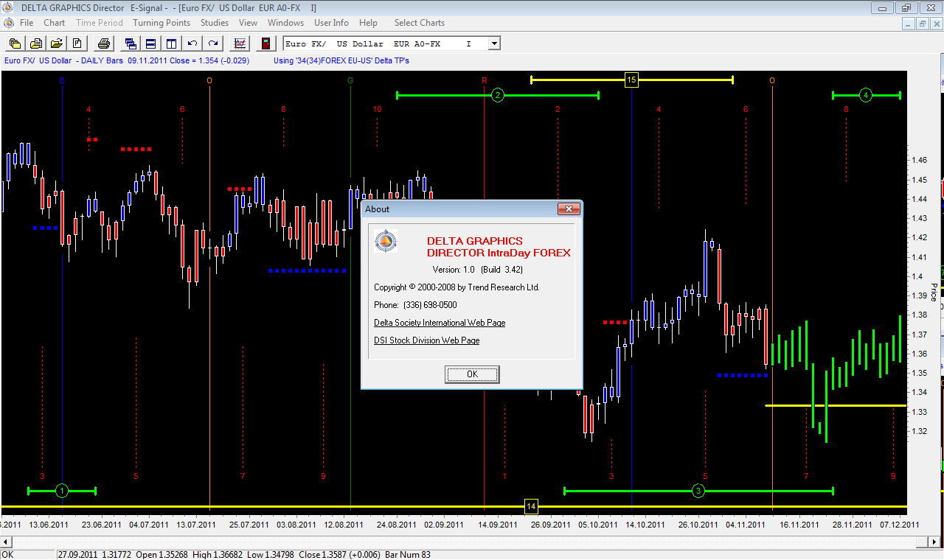
Task: Open the Chart menu
Action: (x=55, y=23)
